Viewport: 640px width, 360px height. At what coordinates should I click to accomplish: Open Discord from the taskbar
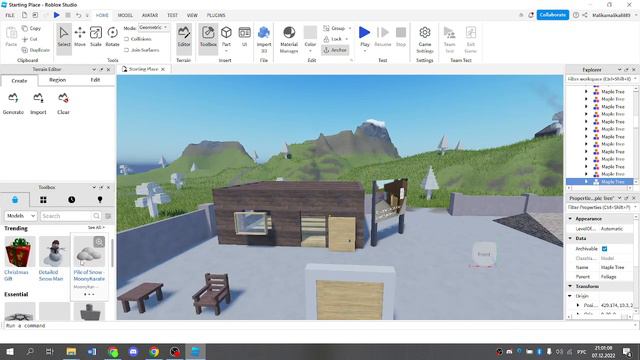pyautogui.click(x=133, y=351)
